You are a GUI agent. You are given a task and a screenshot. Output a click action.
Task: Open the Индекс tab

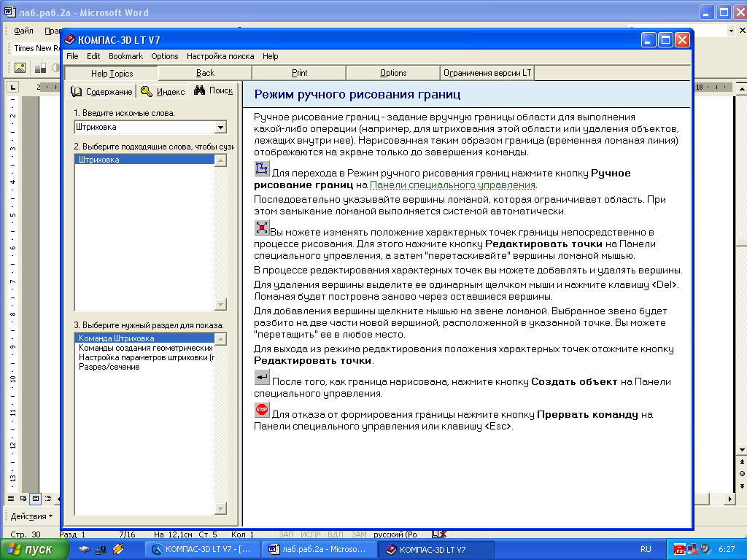coord(163,91)
